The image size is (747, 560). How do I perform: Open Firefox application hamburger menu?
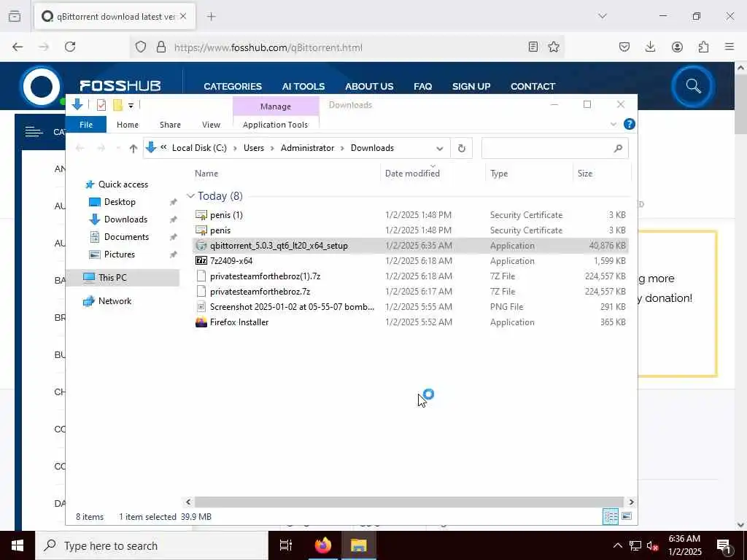pyautogui.click(x=729, y=47)
